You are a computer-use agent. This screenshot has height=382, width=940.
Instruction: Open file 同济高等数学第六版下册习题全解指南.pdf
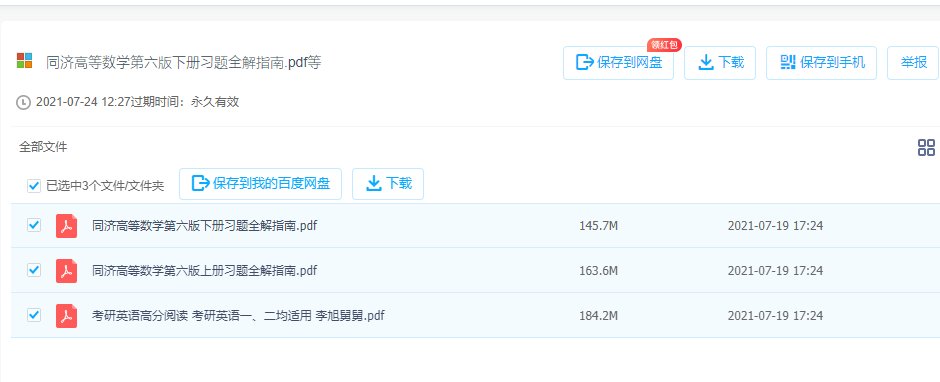(204, 226)
